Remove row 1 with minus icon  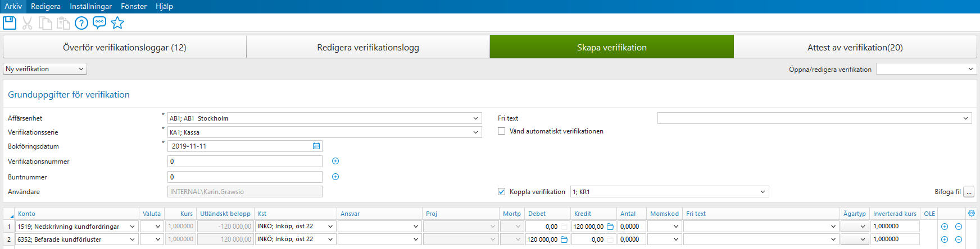(959, 227)
